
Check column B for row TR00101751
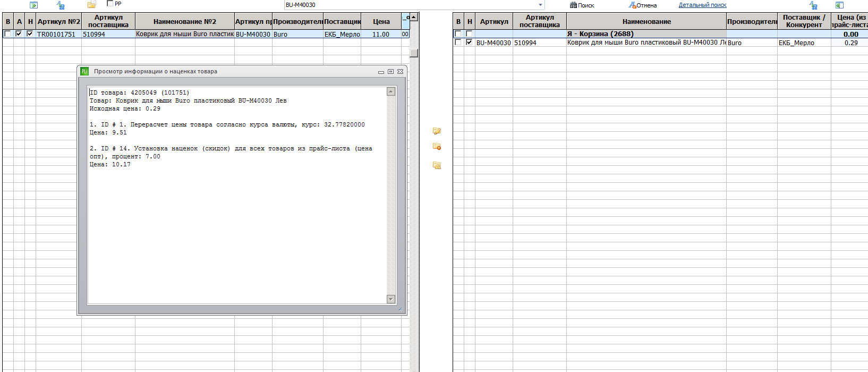7,33
